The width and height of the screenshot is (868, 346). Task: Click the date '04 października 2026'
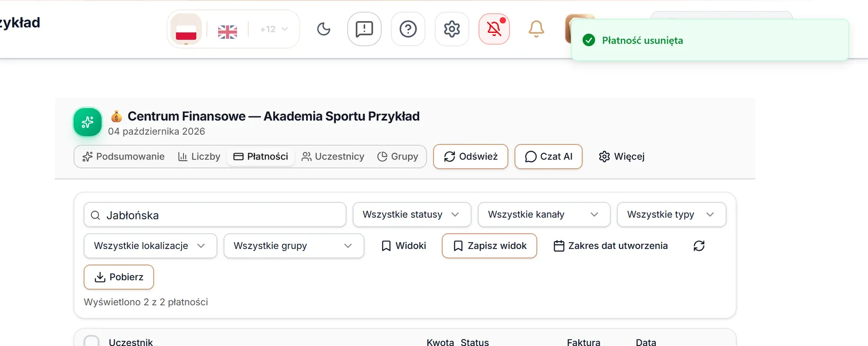coord(157,131)
